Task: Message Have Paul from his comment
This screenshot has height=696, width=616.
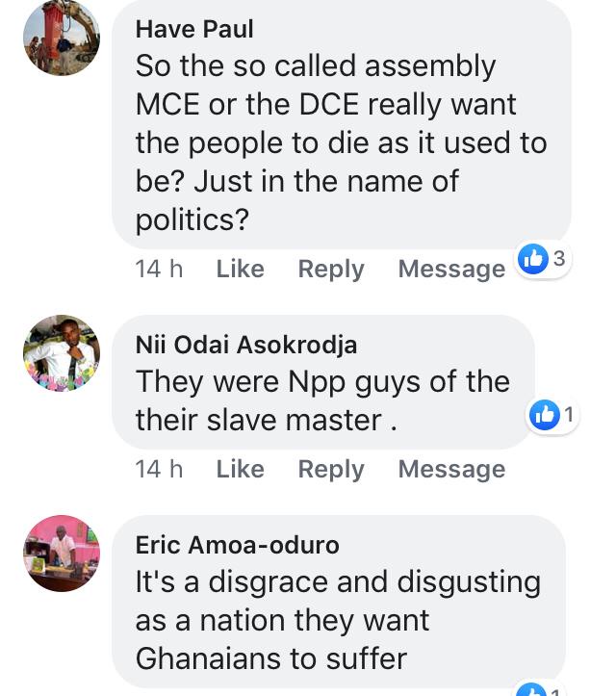Action: click(x=451, y=269)
